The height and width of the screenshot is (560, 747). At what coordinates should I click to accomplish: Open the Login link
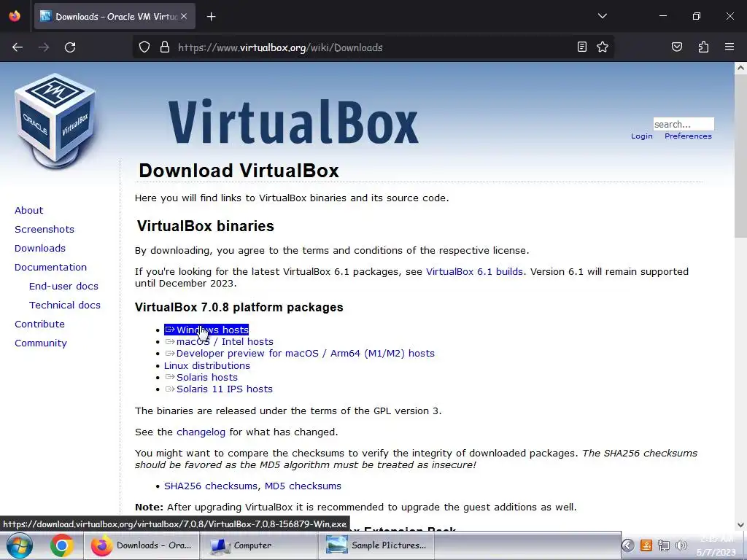coord(642,136)
